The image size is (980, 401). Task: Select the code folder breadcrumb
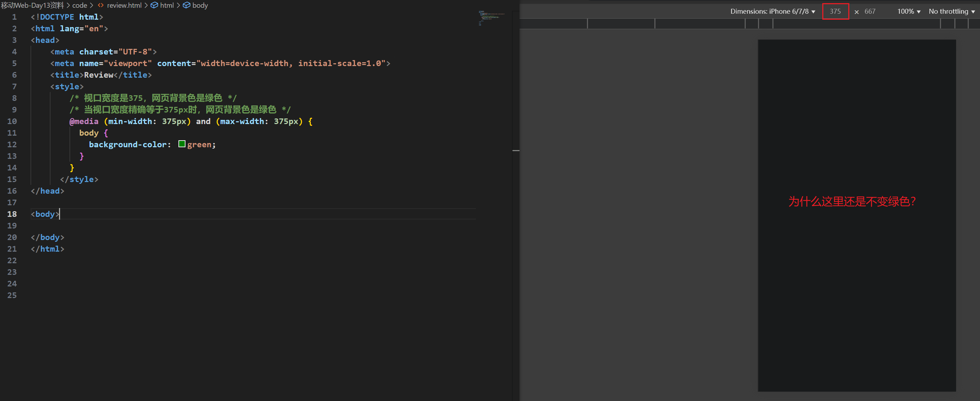click(x=79, y=5)
